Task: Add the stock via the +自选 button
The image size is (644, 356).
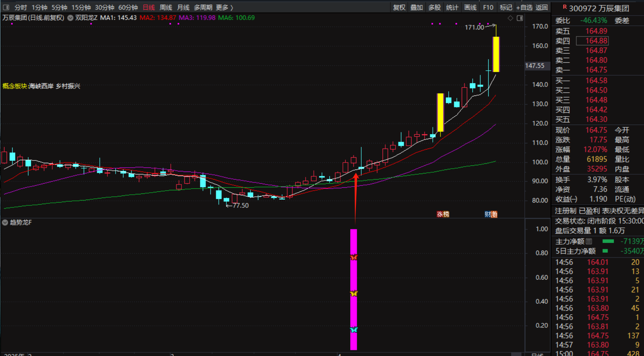Action: (524, 7)
